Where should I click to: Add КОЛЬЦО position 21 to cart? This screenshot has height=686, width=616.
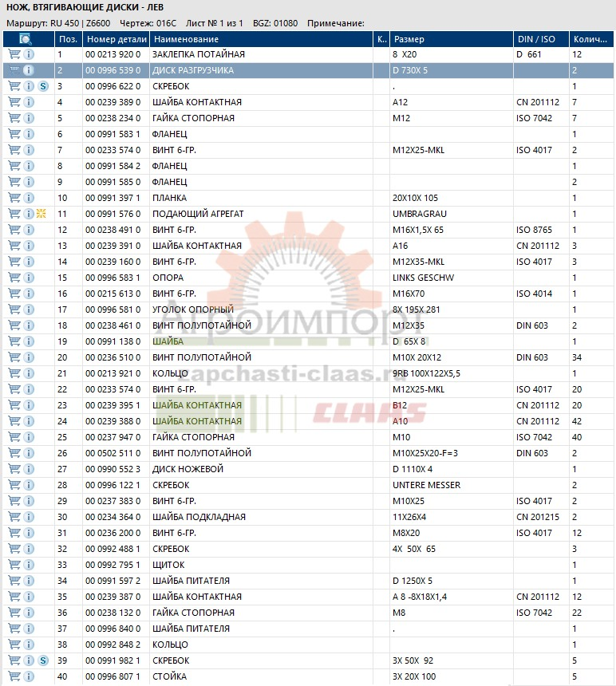[14, 373]
